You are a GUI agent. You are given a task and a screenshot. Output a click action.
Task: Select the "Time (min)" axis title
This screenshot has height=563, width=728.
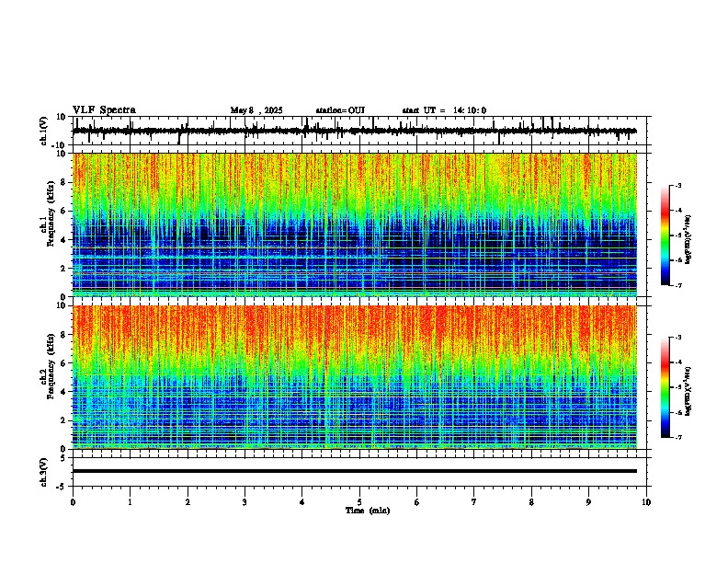point(368,511)
